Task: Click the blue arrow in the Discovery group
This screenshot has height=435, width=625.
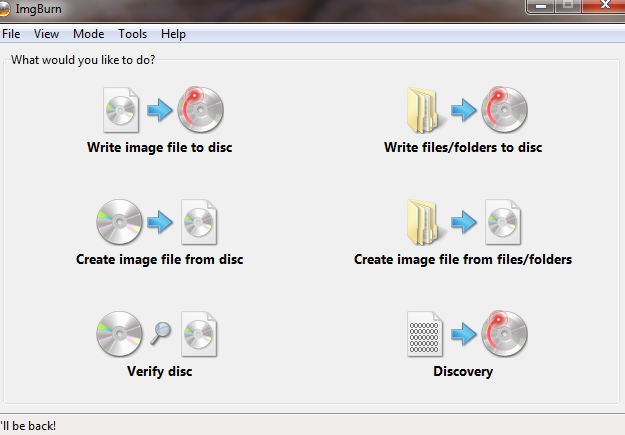Action: click(x=464, y=334)
